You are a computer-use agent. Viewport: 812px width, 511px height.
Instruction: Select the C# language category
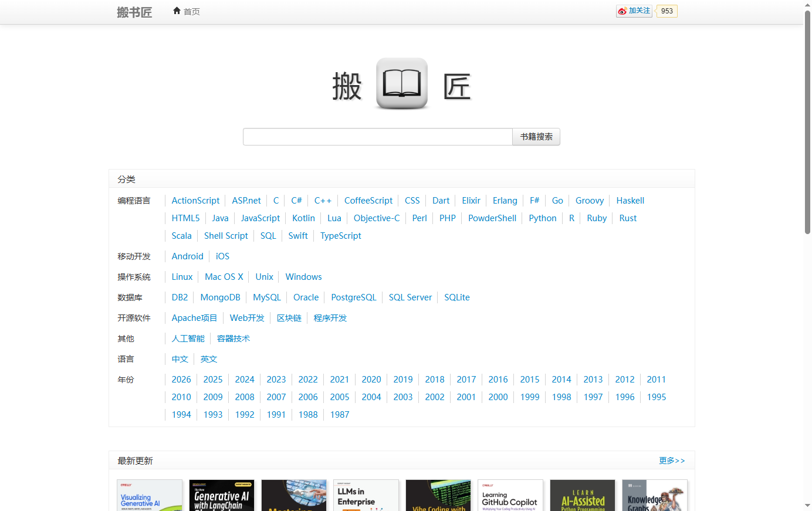pos(297,201)
